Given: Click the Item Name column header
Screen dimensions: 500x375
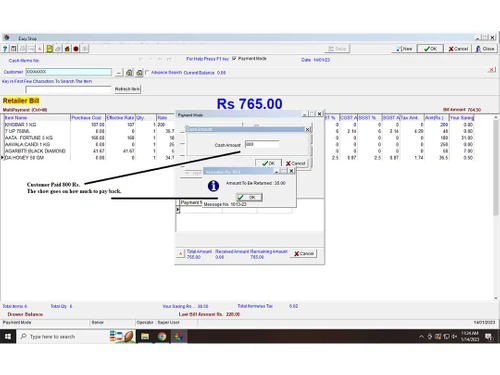Looking at the screenshot, I should 37,118.
